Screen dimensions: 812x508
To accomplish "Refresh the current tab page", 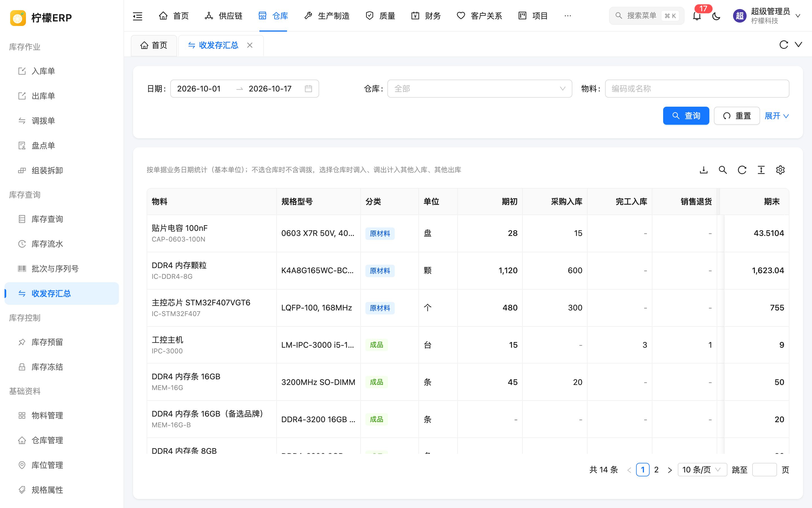I will (x=784, y=45).
